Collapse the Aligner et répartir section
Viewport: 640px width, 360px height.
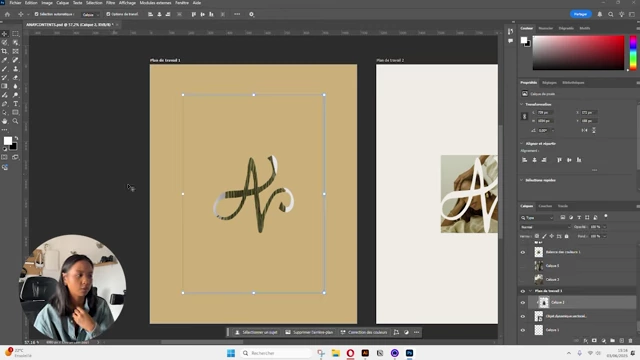pyautogui.click(x=522, y=144)
